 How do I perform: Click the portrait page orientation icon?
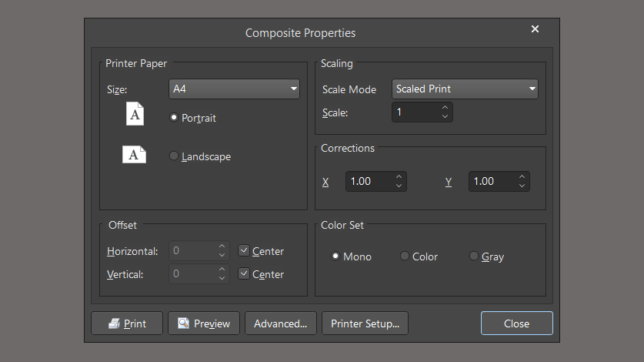(x=135, y=114)
